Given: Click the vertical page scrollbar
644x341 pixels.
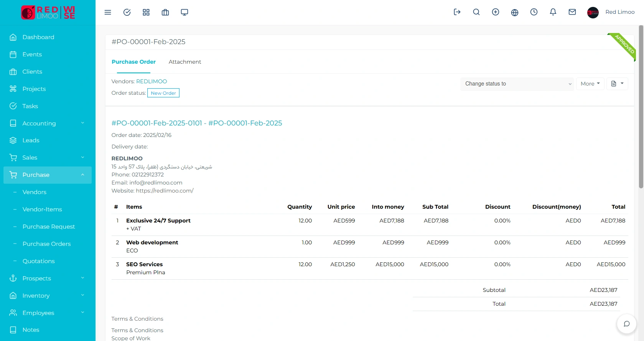Looking at the screenshot, I should tap(641, 107).
